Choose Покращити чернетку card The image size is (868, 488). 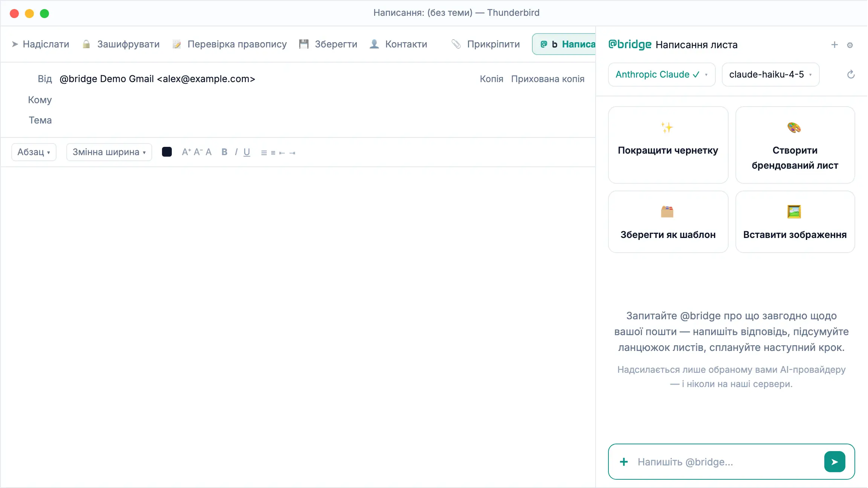(668, 145)
